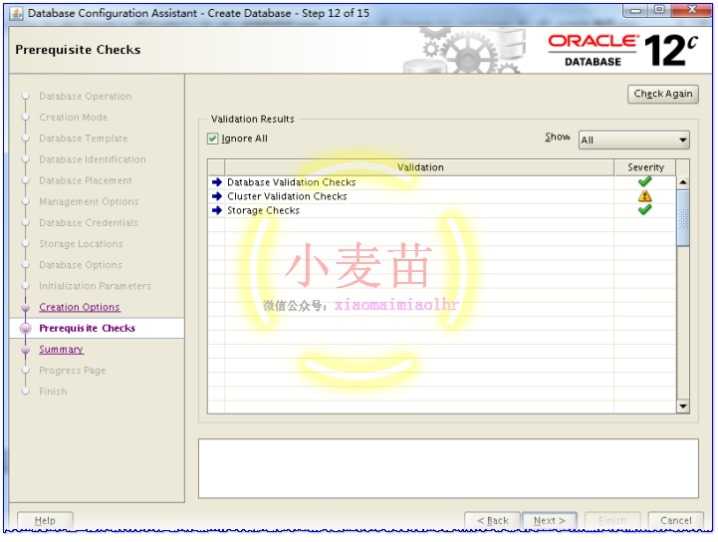Toggle the Ignore All checkbox
The width and height of the screenshot is (718, 542).
pyautogui.click(x=212, y=139)
